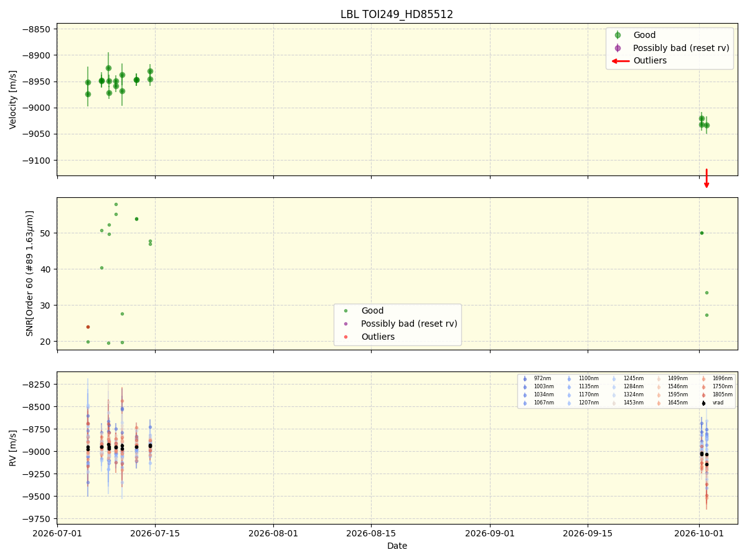
Task: Click the 'vrad' legend entry
Action: [x=718, y=403]
